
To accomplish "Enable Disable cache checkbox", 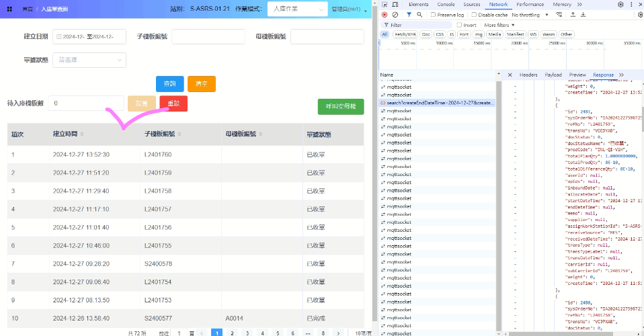I will (474, 15).
